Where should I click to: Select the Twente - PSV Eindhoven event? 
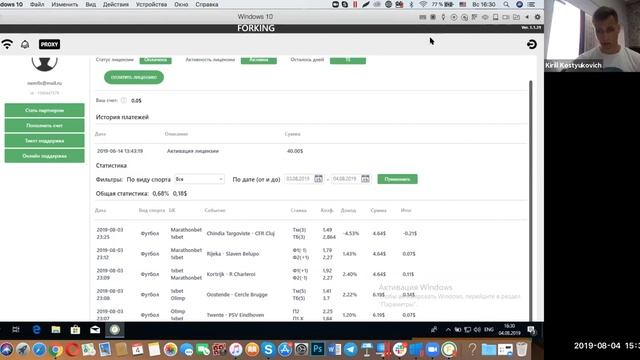pos(235,315)
